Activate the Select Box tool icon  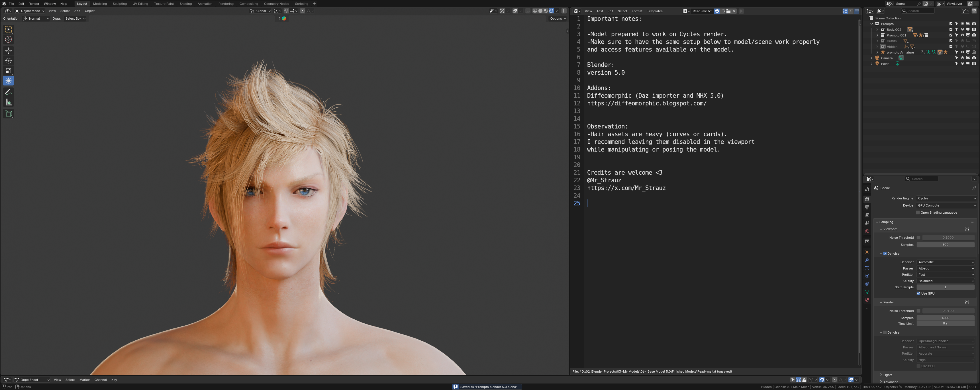click(x=8, y=29)
